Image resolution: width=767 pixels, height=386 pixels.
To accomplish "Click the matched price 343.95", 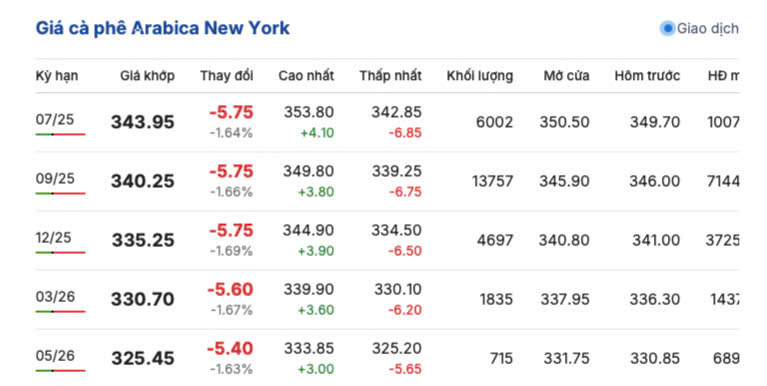I will [x=142, y=122].
